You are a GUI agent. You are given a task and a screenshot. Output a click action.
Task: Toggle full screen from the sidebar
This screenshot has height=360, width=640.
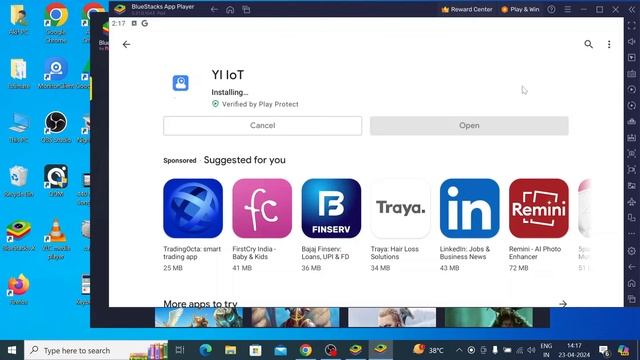631,25
